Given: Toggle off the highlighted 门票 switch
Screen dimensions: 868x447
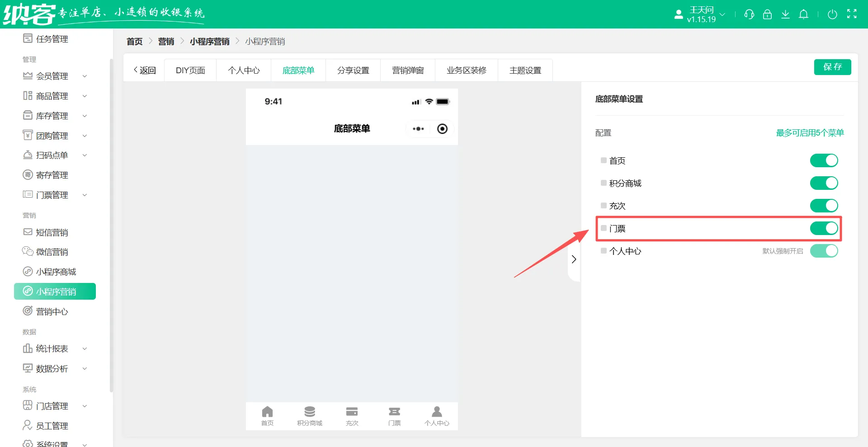Looking at the screenshot, I should 824,228.
